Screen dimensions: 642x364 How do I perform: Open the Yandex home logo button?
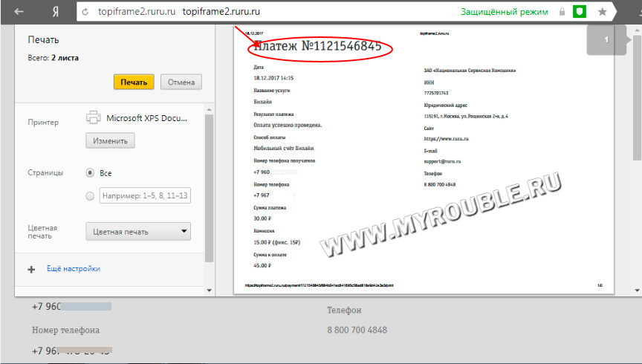(55, 12)
